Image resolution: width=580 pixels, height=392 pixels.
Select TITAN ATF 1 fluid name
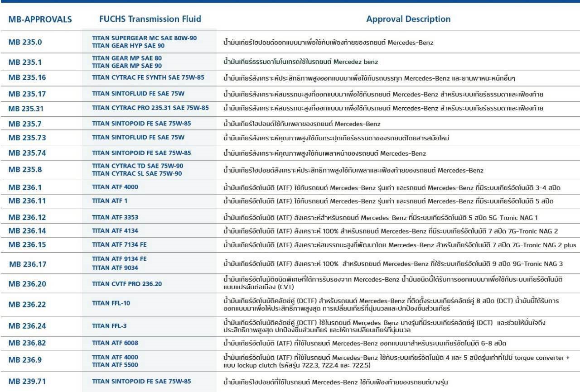pos(110,201)
